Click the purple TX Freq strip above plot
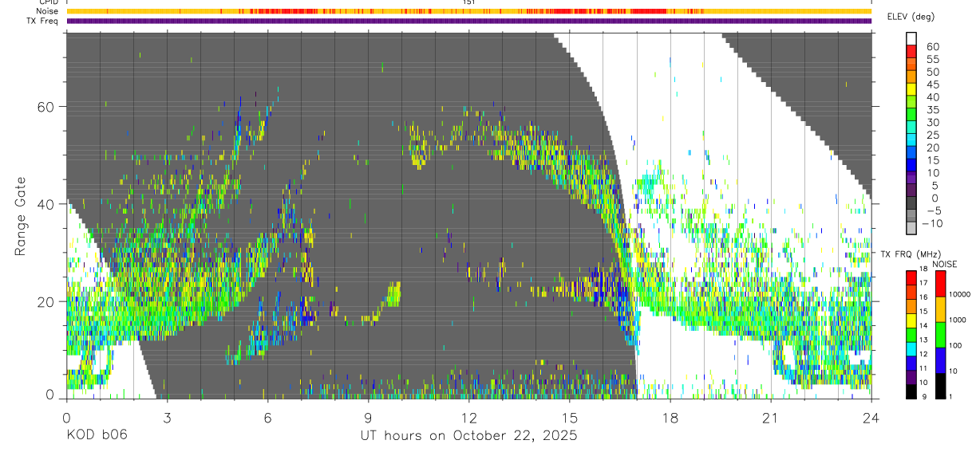The width and height of the screenshot is (980, 452). point(468,21)
